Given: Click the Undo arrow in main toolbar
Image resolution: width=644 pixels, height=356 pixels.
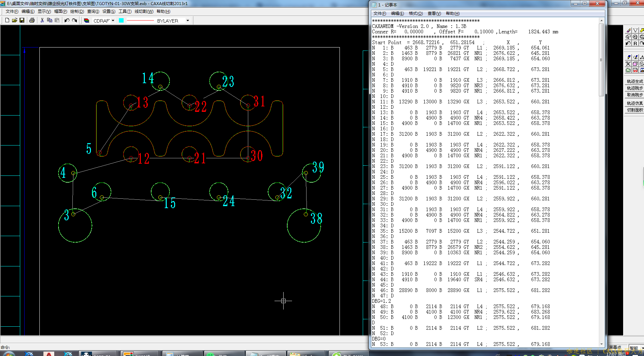Looking at the screenshot, I should coord(67,21).
